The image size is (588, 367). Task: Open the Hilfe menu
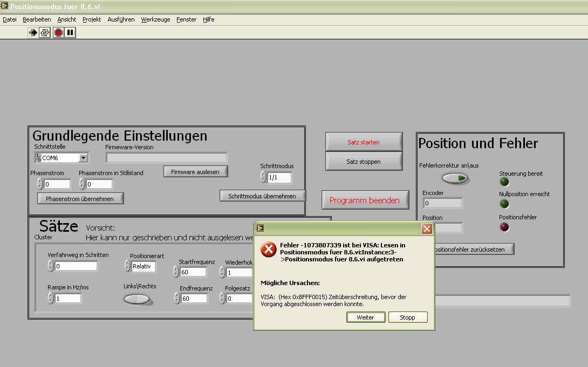click(x=209, y=19)
